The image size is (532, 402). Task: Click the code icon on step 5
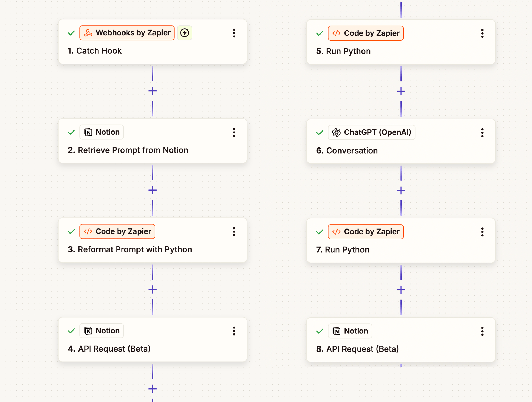click(x=336, y=33)
